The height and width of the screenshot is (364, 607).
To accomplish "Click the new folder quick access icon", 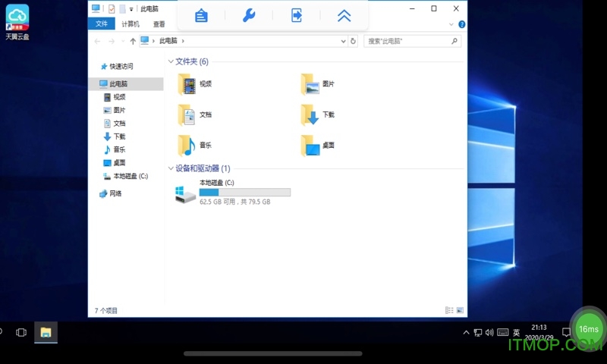I will coord(122,8).
